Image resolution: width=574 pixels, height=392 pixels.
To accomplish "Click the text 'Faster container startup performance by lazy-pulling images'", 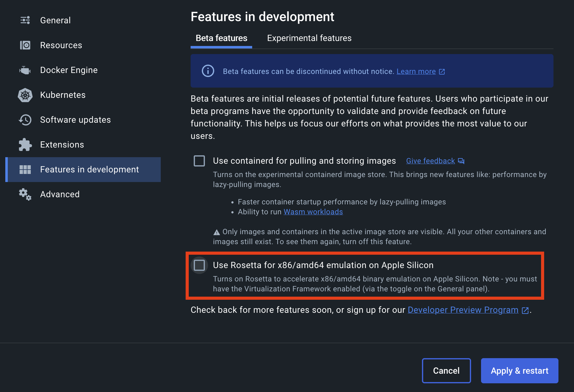I will click(x=342, y=202).
